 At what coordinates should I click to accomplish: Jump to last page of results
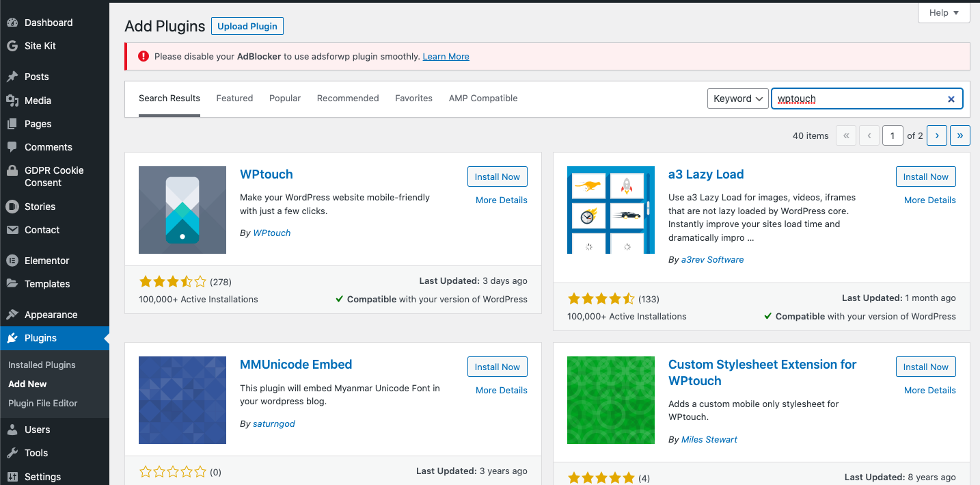pyautogui.click(x=960, y=135)
